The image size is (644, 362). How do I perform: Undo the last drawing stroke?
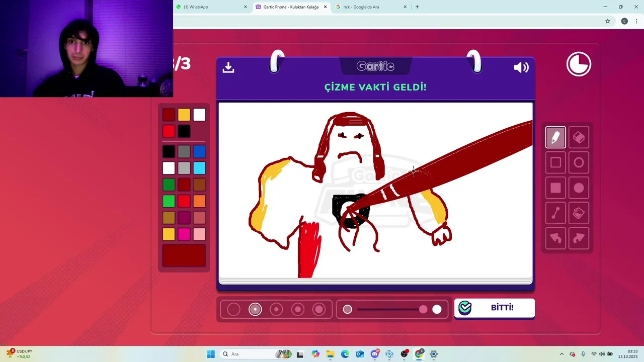coord(555,238)
